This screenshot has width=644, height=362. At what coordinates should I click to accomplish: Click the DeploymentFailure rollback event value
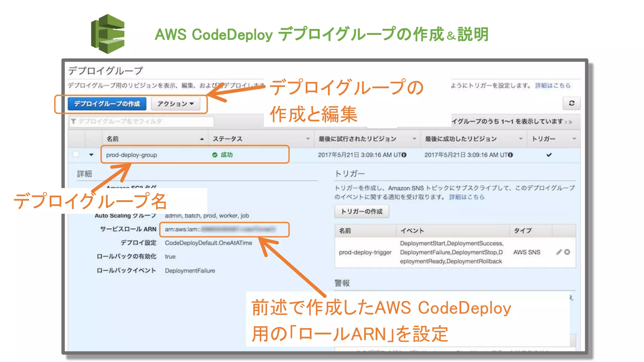[x=190, y=271]
